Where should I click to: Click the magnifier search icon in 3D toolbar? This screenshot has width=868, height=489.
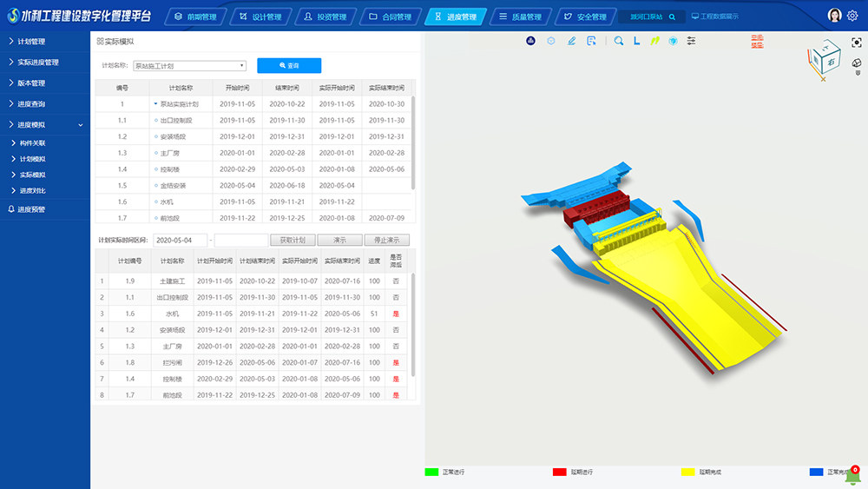[619, 41]
